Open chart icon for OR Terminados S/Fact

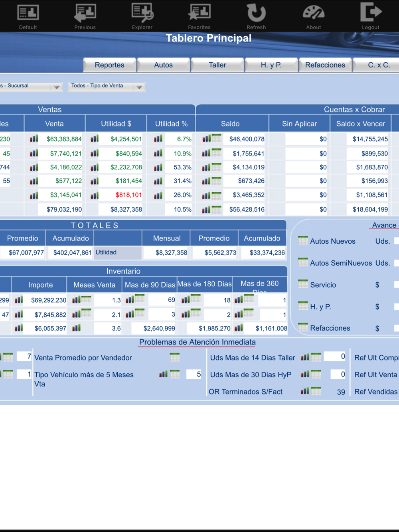[305, 391]
